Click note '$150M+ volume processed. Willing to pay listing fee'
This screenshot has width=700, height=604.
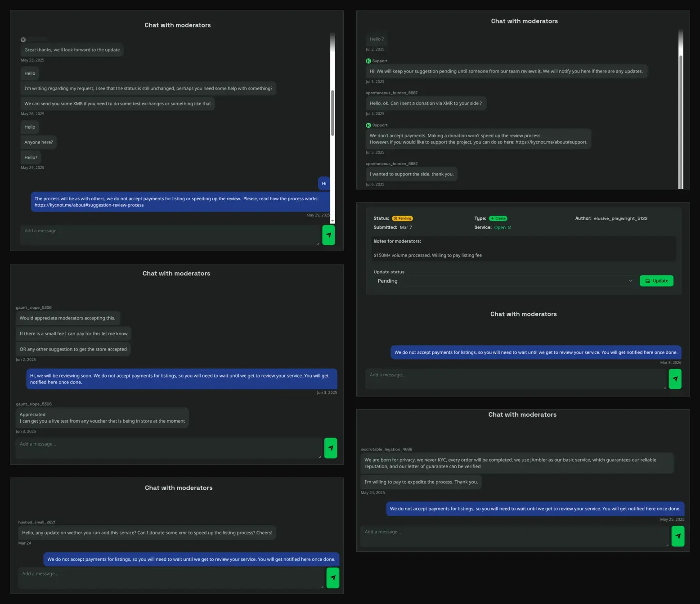[x=427, y=255]
